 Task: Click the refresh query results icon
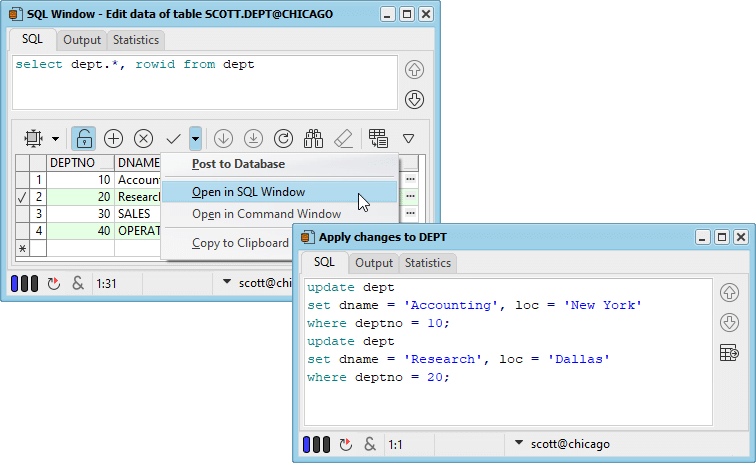283,138
